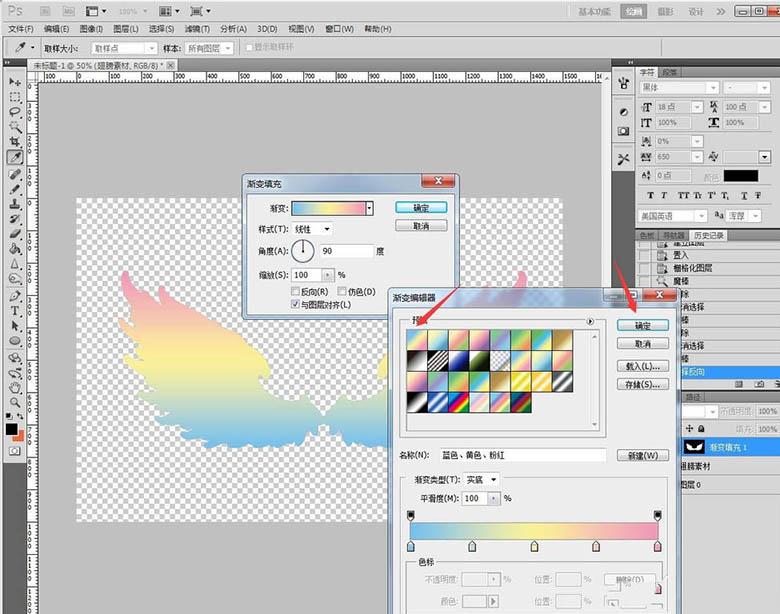Select the Lasso tool

coord(16,112)
